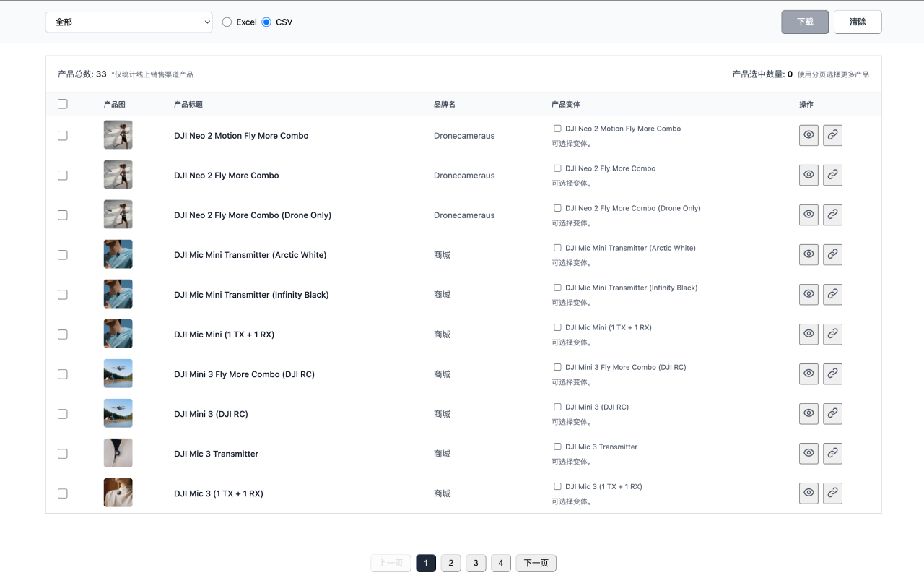The height and width of the screenshot is (578, 924).
Task: Click eye icon for DJI Mini 3 Fly More Combo
Action: 808,374
